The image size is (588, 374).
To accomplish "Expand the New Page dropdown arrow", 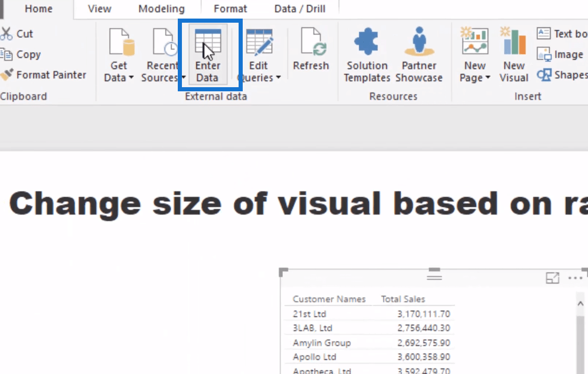I will (x=488, y=78).
